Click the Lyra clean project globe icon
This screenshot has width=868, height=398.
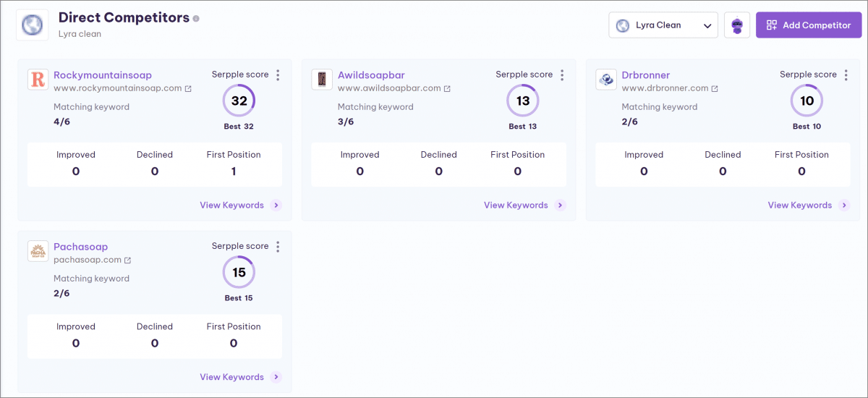coord(33,25)
